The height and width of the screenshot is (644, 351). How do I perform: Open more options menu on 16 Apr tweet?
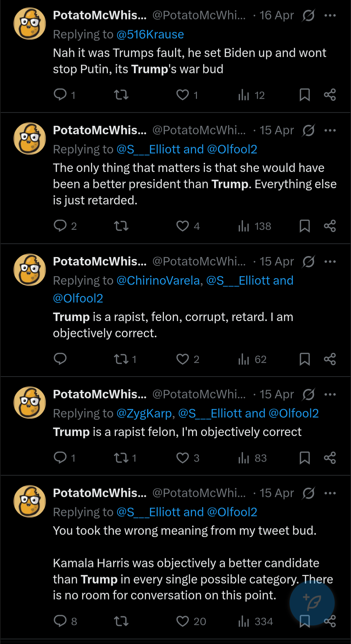pyautogui.click(x=330, y=15)
